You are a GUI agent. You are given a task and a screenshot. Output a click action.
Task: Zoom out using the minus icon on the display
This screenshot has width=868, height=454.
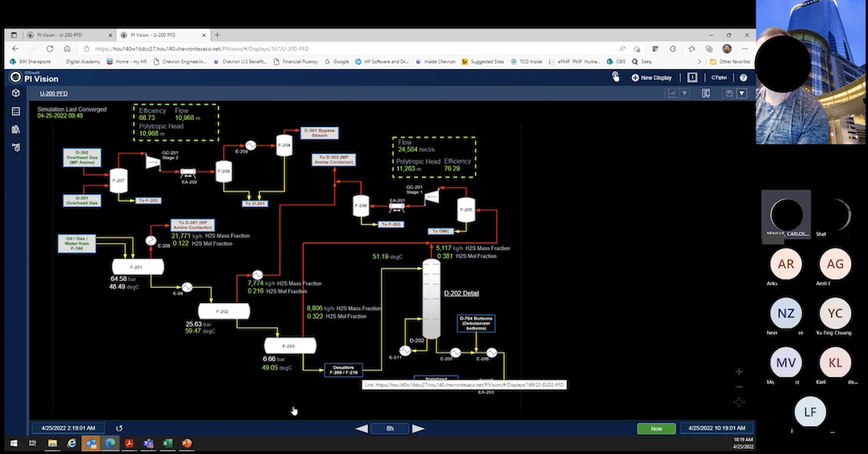click(739, 387)
